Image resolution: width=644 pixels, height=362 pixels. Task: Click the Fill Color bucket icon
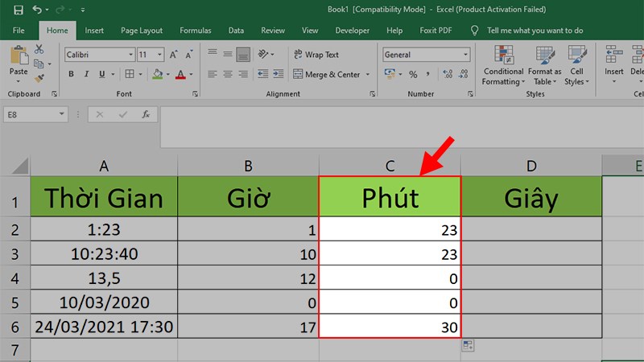(157, 74)
